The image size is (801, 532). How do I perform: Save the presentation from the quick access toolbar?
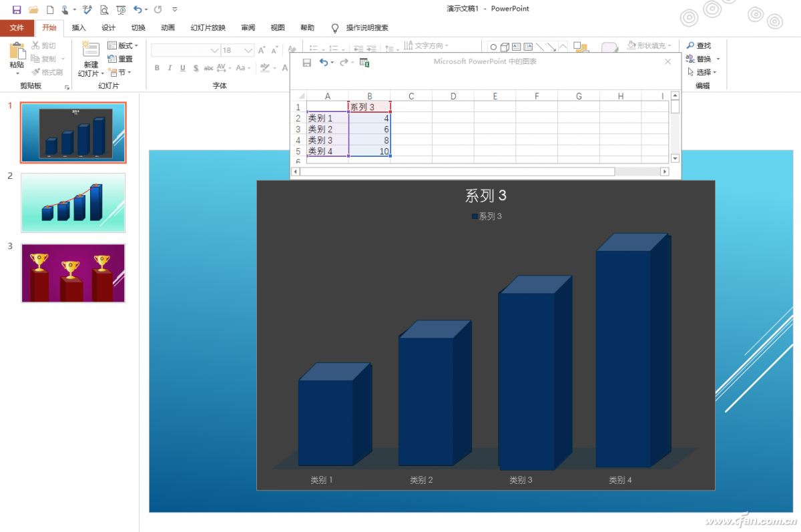(x=17, y=9)
